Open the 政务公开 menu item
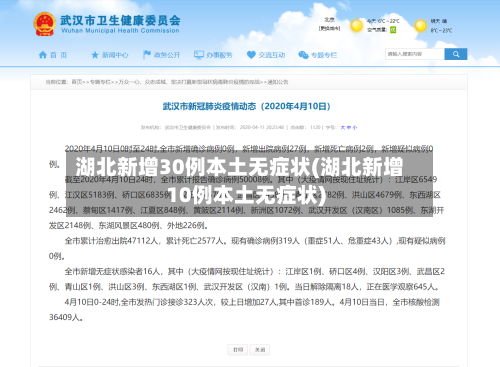The image size is (500, 367). pyautogui.click(x=167, y=55)
